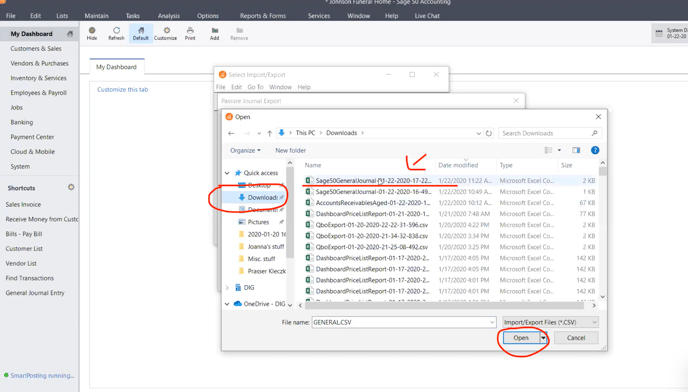
Task: Open the Live Chat menu
Action: pos(427,16)
